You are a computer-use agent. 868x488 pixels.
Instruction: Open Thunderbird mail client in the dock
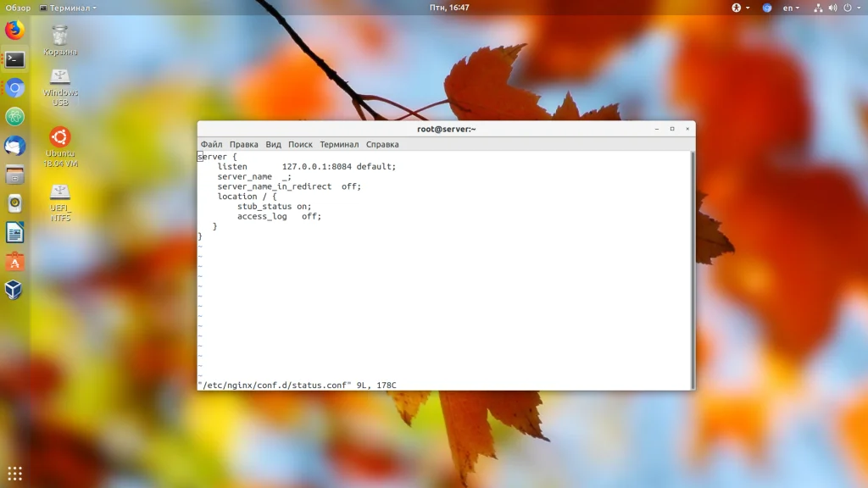[14, 146]
